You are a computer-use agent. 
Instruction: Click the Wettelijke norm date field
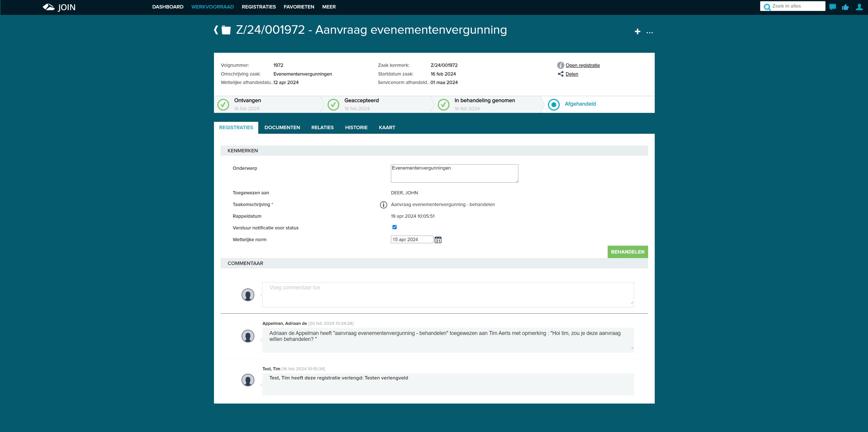(412, 240)
